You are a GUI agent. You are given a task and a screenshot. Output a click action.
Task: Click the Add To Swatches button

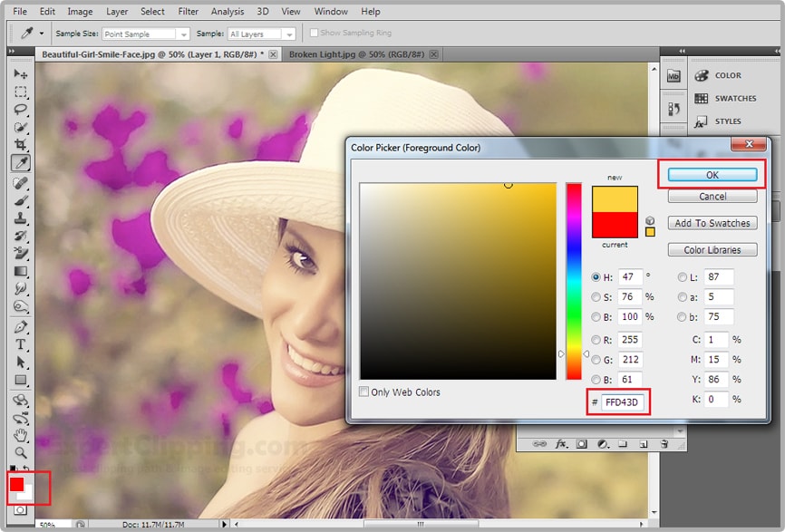[x=712, y=223]
